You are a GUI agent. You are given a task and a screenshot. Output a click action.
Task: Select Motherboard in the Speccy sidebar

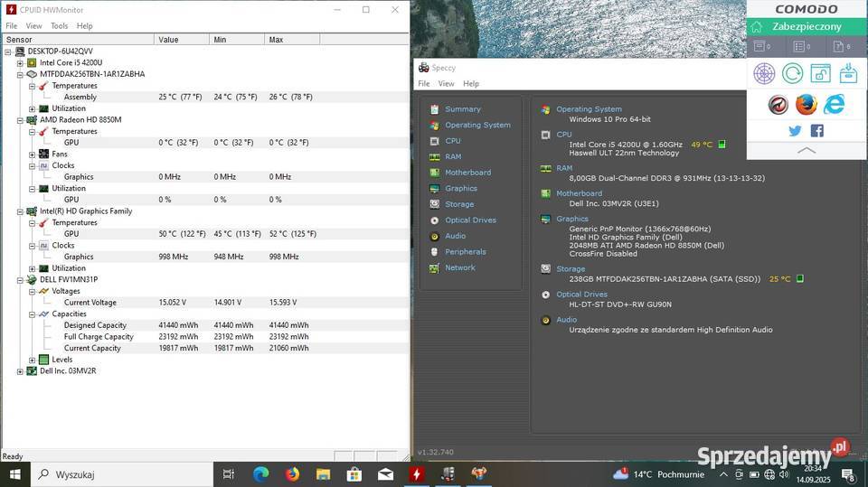click(x=467, y=173)
